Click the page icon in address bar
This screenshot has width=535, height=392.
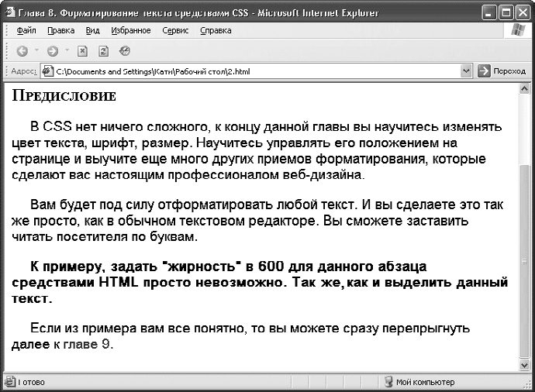tap(47, 71)
